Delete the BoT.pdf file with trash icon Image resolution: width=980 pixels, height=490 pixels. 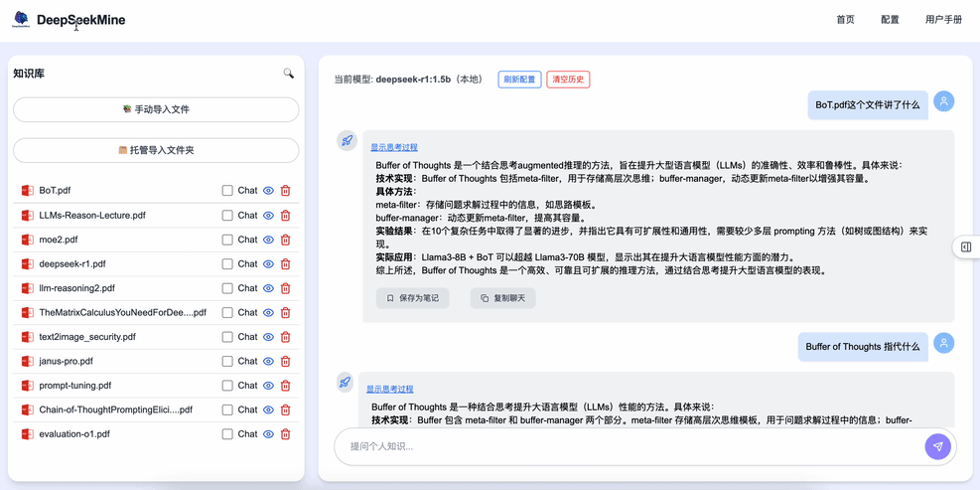click(286, 191)
